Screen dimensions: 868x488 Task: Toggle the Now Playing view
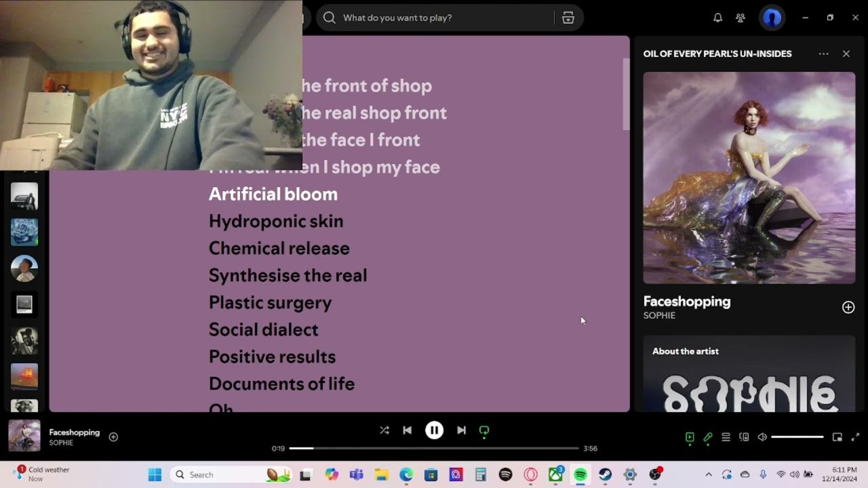pyautogui.click(x=690, y=437)
